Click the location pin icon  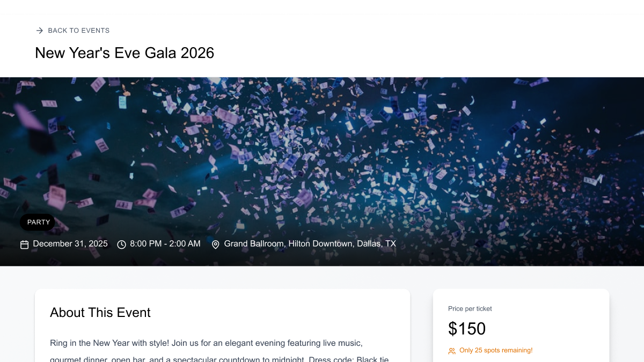pos(216,245)
